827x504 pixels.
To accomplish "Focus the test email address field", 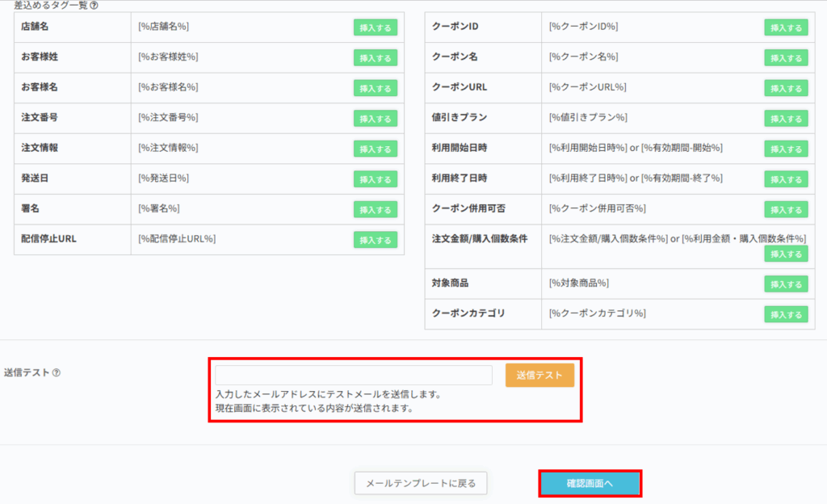I will pyautogui.click(x=353, y=376).
